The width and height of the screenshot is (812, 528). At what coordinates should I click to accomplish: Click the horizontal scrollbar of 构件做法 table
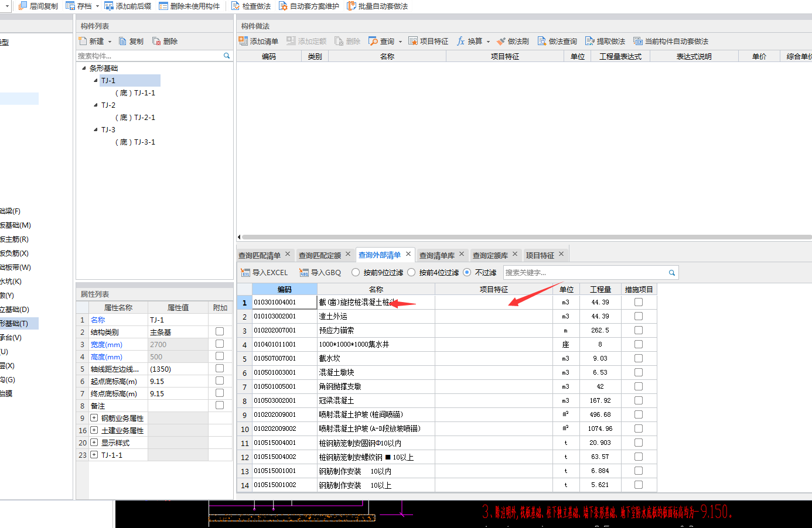click(x=526, y=237)
